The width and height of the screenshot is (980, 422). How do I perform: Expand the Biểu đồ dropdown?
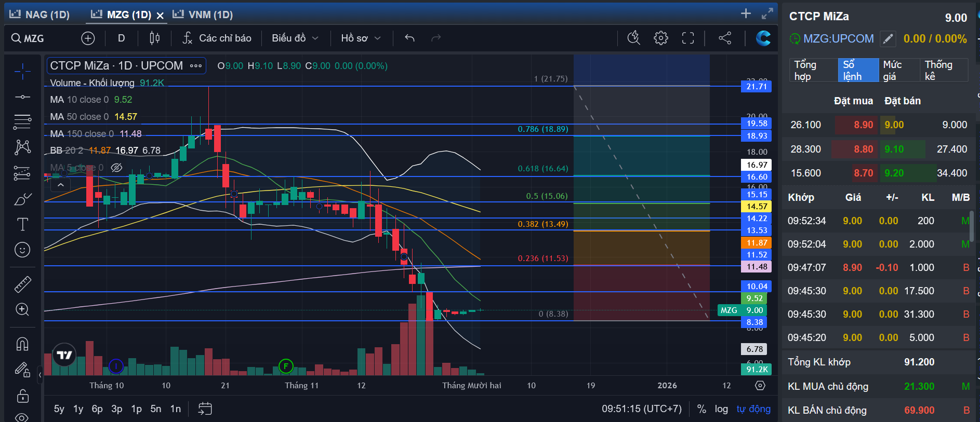coord(295,38)
